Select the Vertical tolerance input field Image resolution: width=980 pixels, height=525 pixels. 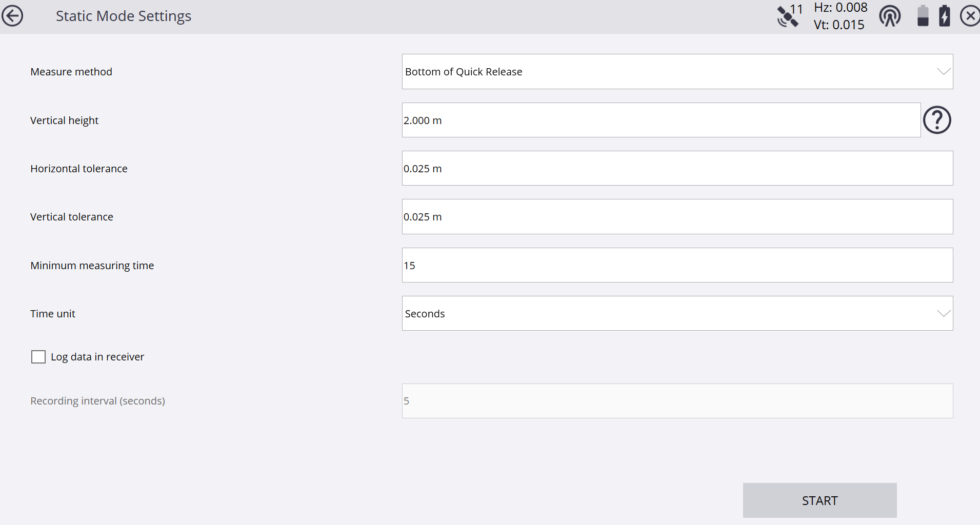[677, 217]
